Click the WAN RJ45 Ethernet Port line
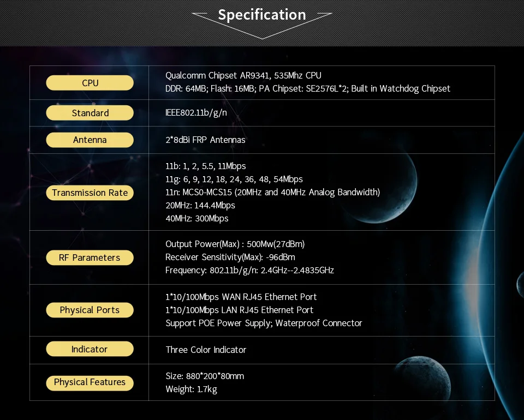Viewport: 524px width, 420px height. (x=241, y=297)
